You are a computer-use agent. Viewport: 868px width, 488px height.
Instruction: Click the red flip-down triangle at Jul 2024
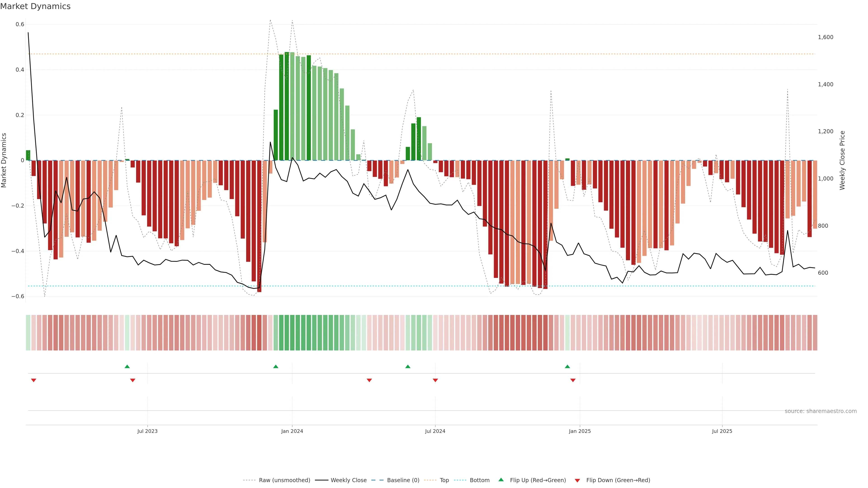pos(435,380)
